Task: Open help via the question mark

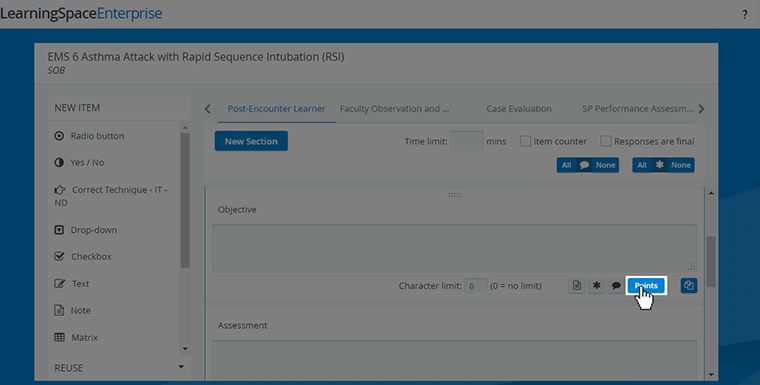Action: tap(744, 15)
